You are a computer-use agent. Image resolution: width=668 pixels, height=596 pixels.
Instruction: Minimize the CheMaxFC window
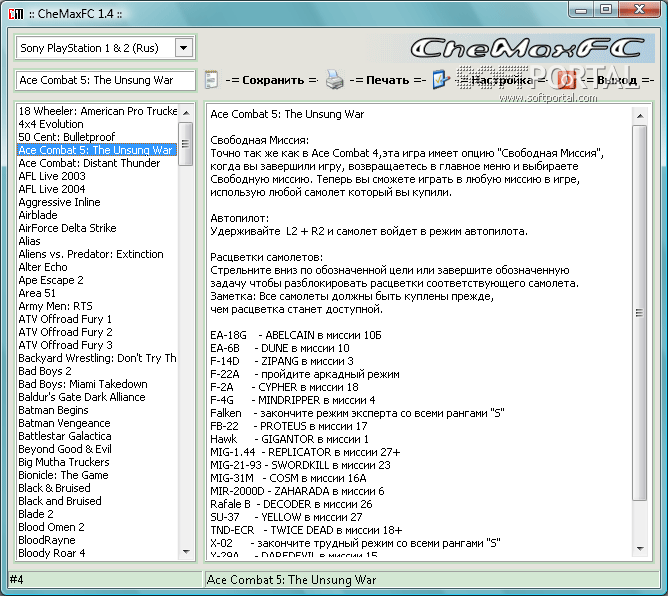[x=582, y=9]
